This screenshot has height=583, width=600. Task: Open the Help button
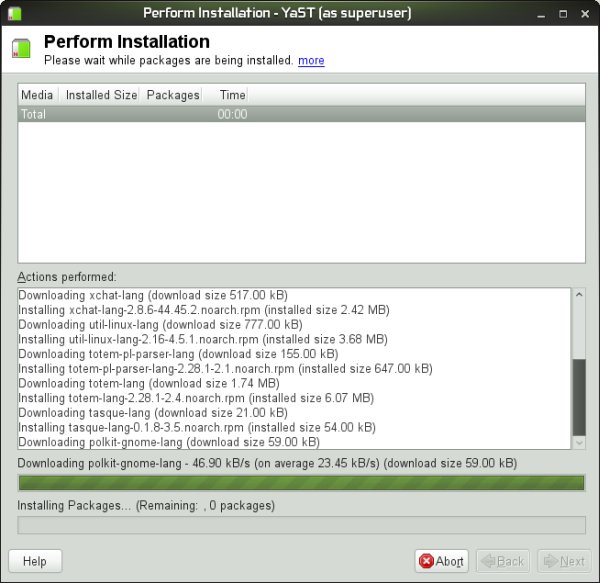(35, 561)
